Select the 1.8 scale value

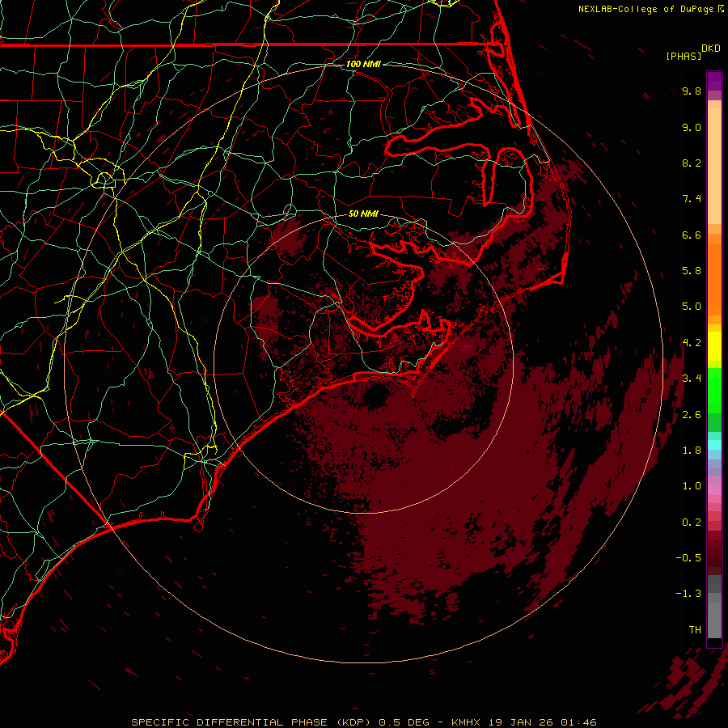click(692, 451)
